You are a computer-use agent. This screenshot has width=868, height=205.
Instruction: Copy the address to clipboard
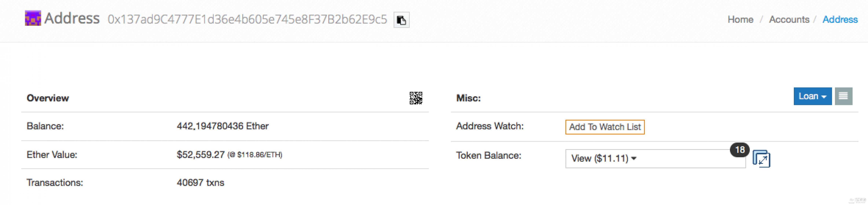point(401,20)
